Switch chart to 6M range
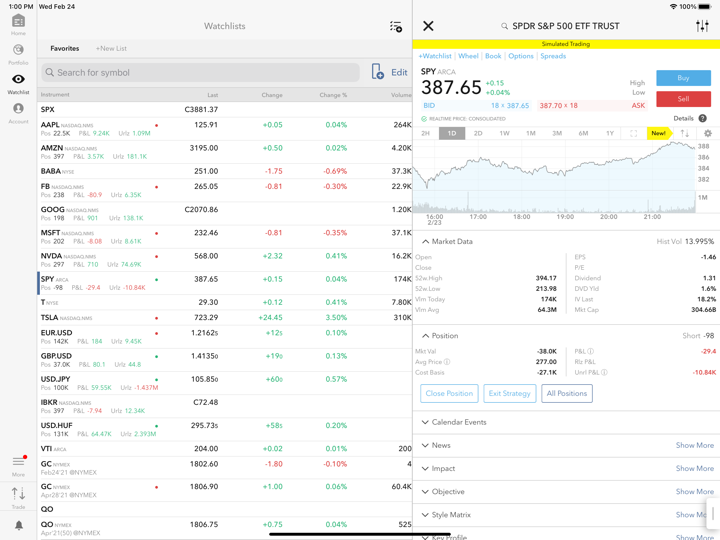Image resolution: width=720 pixels, height=540 pixels. [583, 133]
